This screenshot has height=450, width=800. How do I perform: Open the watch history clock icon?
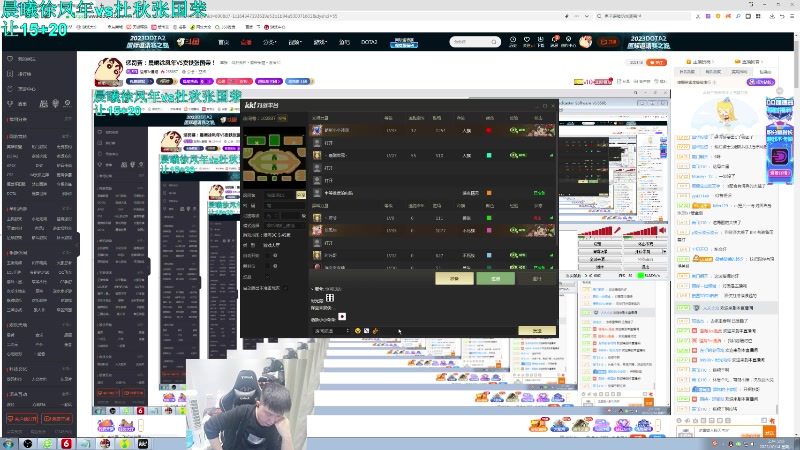coord(513,40)
